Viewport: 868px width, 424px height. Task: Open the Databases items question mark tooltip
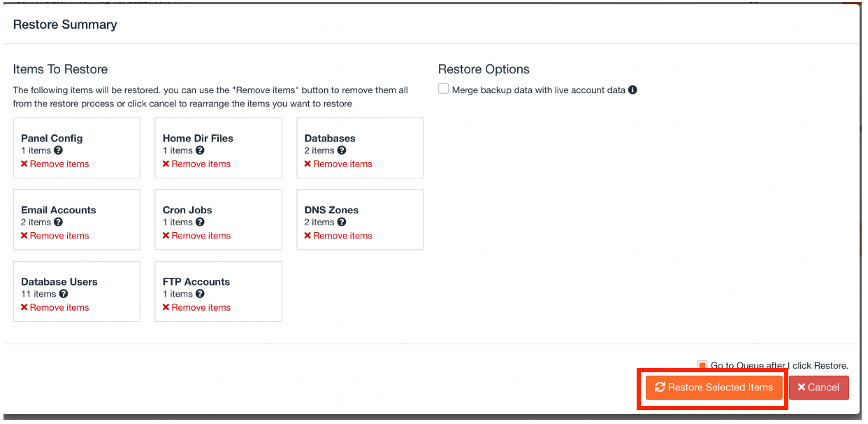click(342, 150)
